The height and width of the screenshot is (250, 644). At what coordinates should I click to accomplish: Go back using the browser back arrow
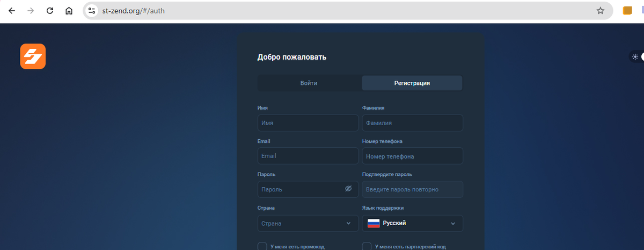[11, 11]
